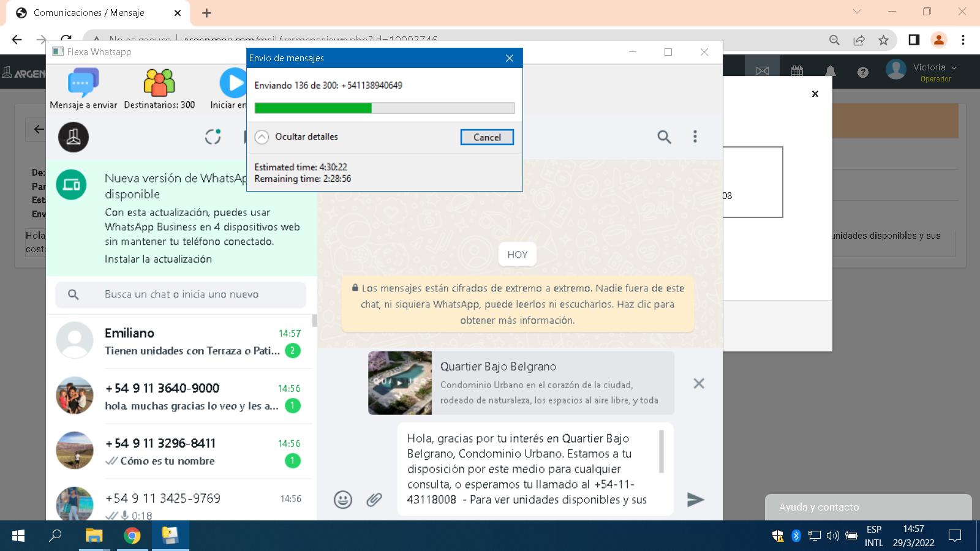
Task: Close the web page modal with X
Action: click(x=815, y=94)
